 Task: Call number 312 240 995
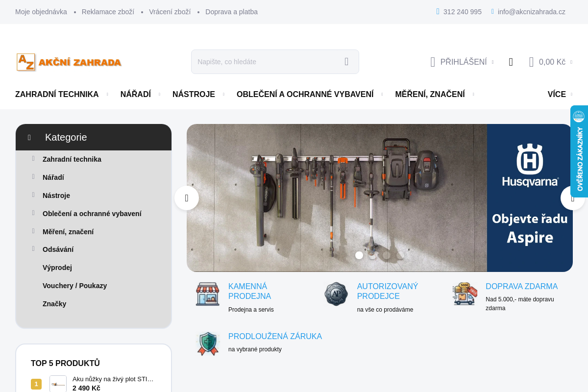coord(463,12)
